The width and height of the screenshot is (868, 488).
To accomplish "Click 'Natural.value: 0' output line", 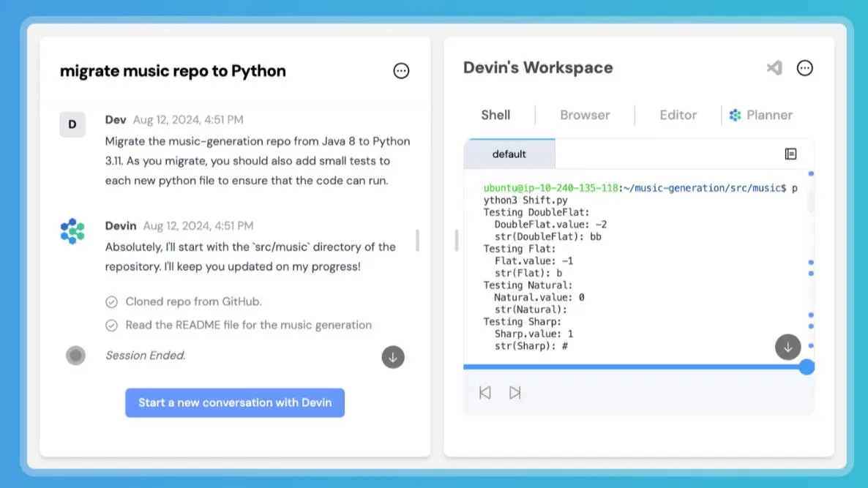I will pyautogui.click(x=539, y=298).
